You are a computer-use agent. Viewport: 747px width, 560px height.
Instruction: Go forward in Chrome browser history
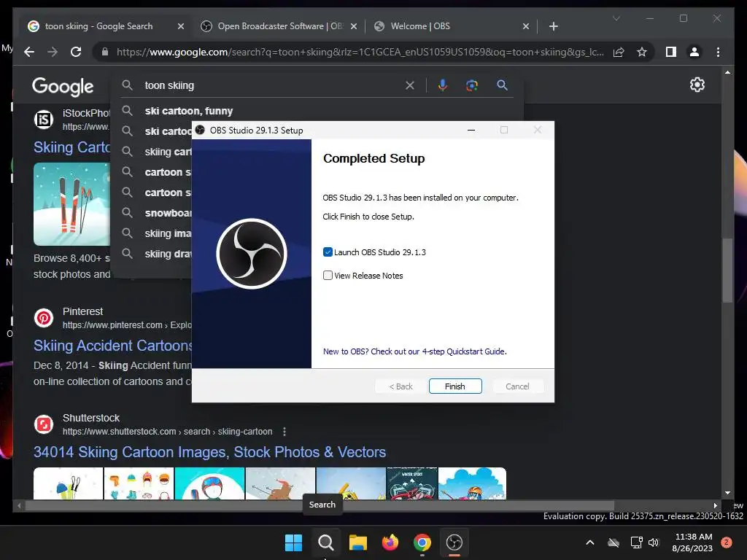coord(53,52)
